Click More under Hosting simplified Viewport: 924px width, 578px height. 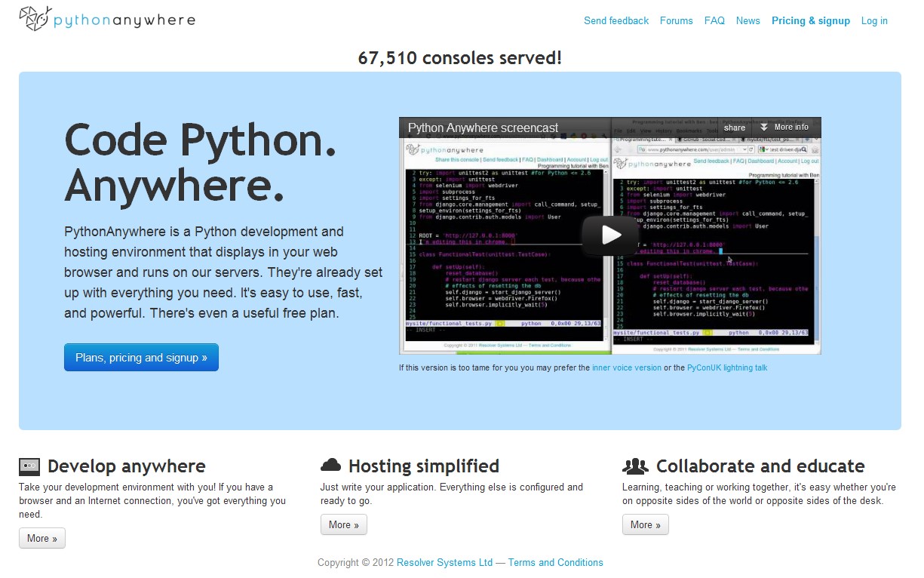(x=343, y=524)
